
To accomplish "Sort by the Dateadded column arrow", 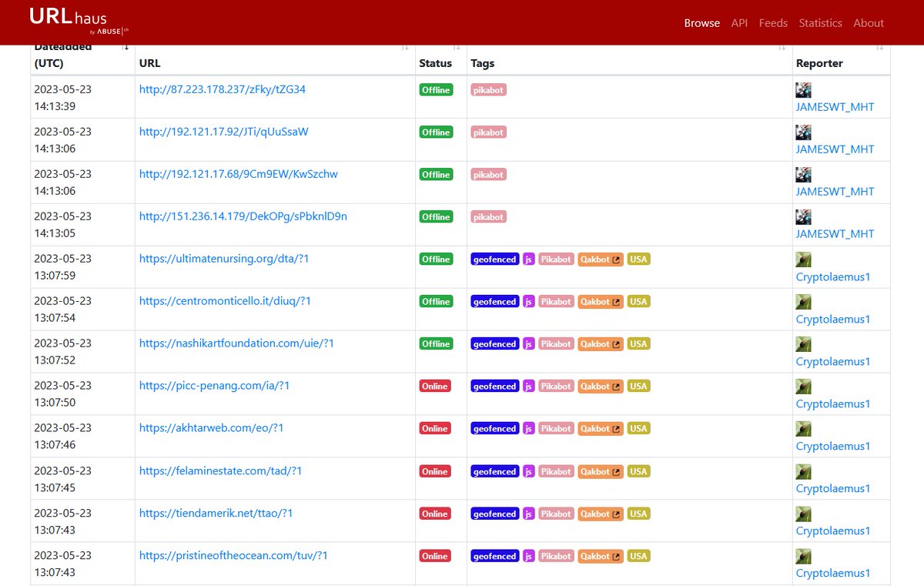I will (126, 48).
